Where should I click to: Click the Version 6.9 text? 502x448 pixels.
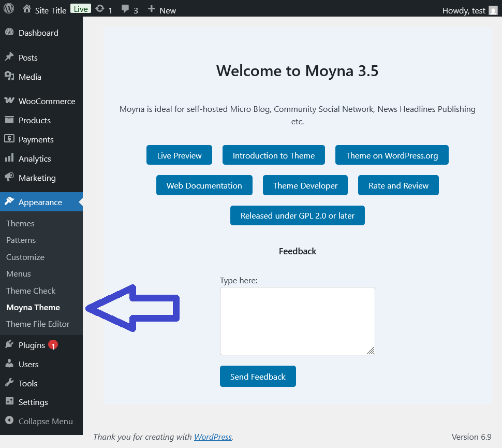tap(471, 437)
